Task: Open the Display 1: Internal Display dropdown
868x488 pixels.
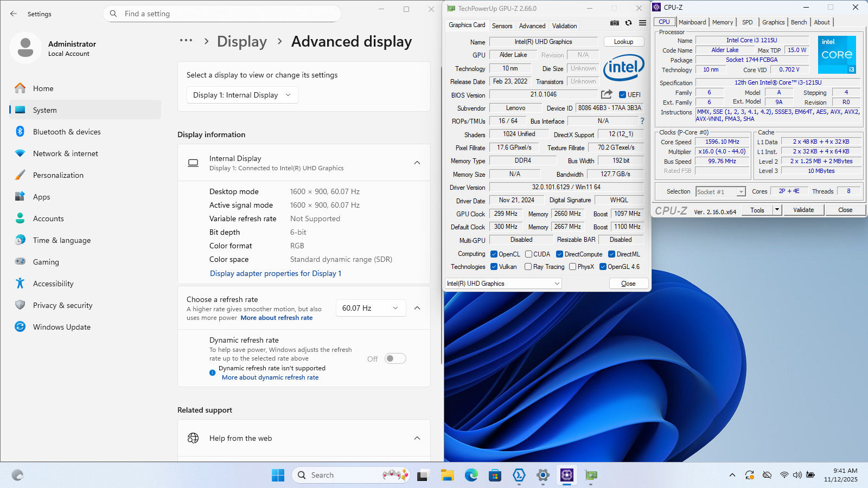Action: click(x=242, y=95)
